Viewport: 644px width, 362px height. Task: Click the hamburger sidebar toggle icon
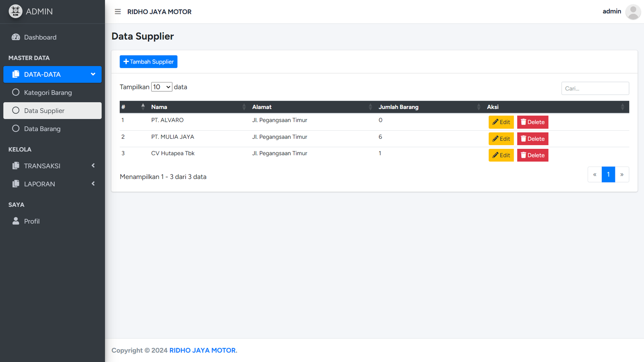tap(118, 12)
